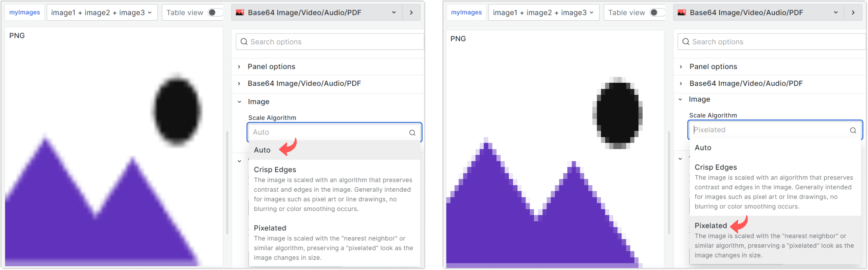Toggle Table view switch in right screenshot
Viewport: 868px width, 270px height.
click(656, 13)
